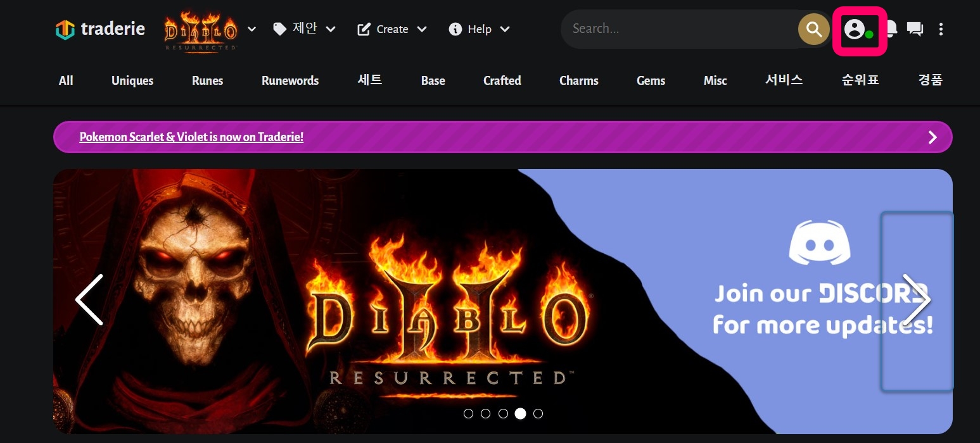Open the 경품 giveaways tab

click(x=931, y=80)
